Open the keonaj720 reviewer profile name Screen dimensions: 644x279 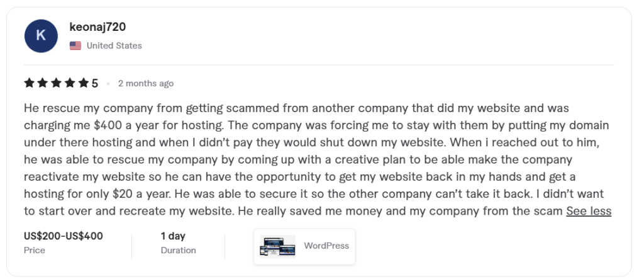[x=98, y=28]
